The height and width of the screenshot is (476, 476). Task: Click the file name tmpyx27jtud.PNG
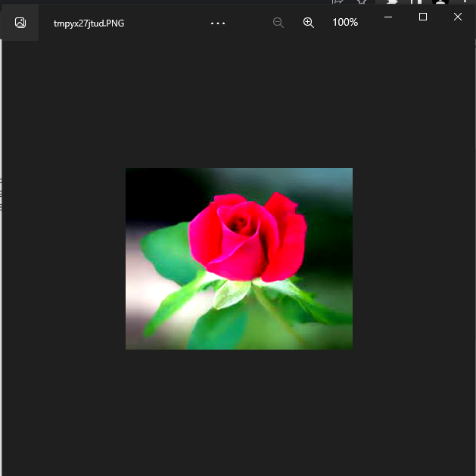89,23
